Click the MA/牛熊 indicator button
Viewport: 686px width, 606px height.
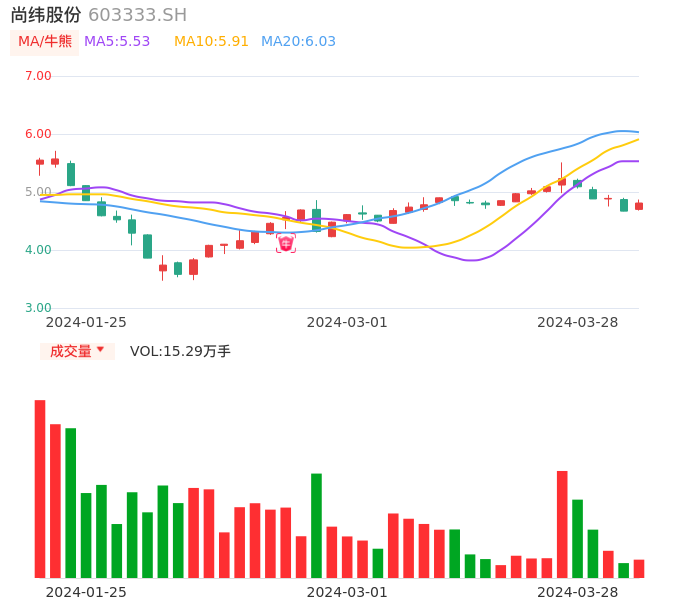pos(44,42)
